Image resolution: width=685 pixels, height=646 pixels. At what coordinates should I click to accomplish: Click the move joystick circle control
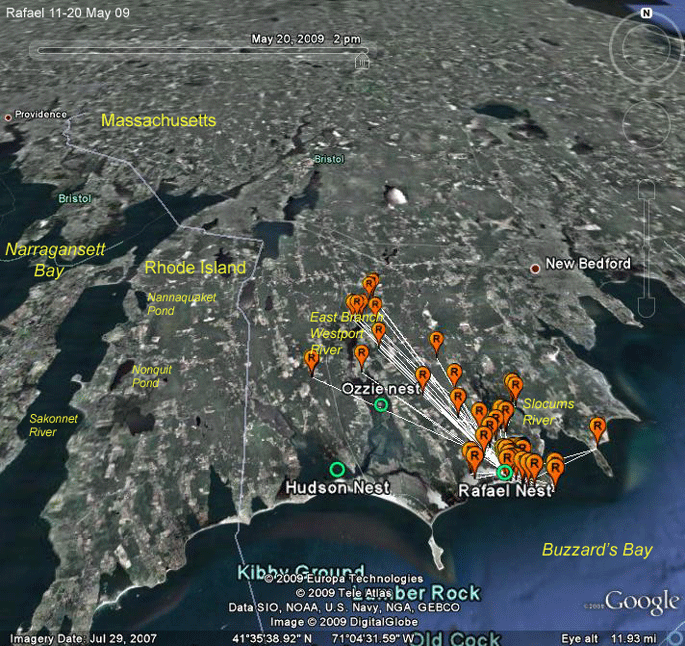tap(646, 124)
